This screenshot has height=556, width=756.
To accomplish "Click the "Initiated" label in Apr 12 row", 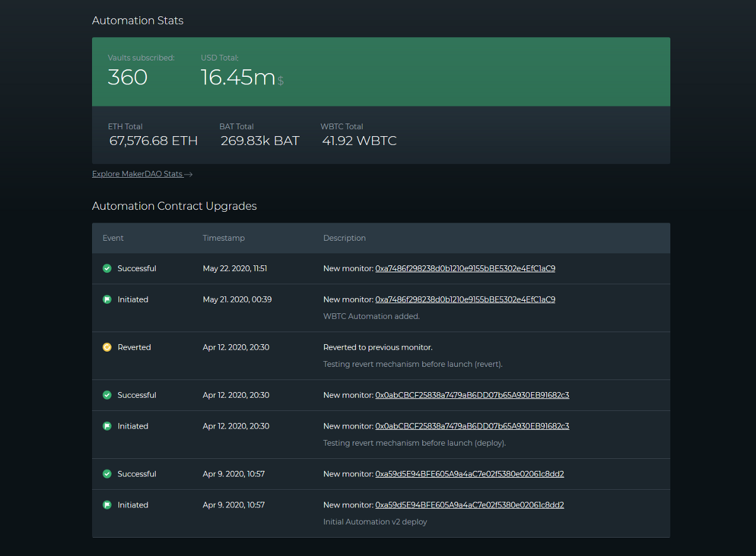I will click(x=133, y=426).
